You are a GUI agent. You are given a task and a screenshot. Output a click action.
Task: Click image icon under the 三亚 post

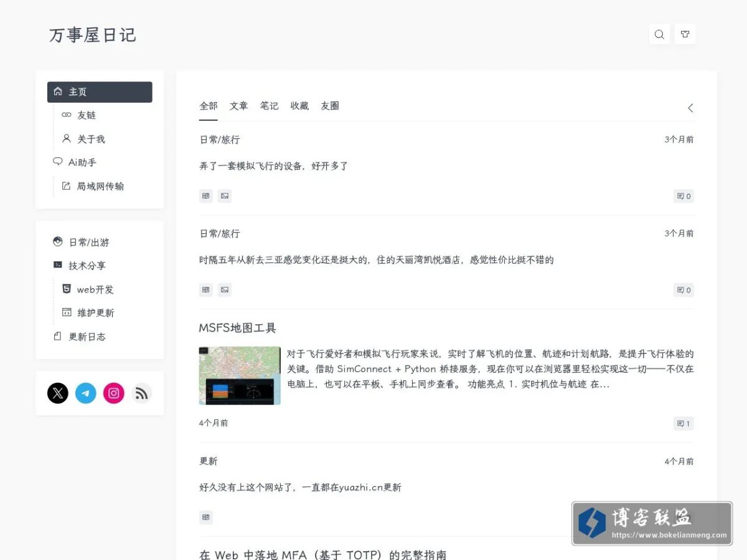click(x=225, y=290)
